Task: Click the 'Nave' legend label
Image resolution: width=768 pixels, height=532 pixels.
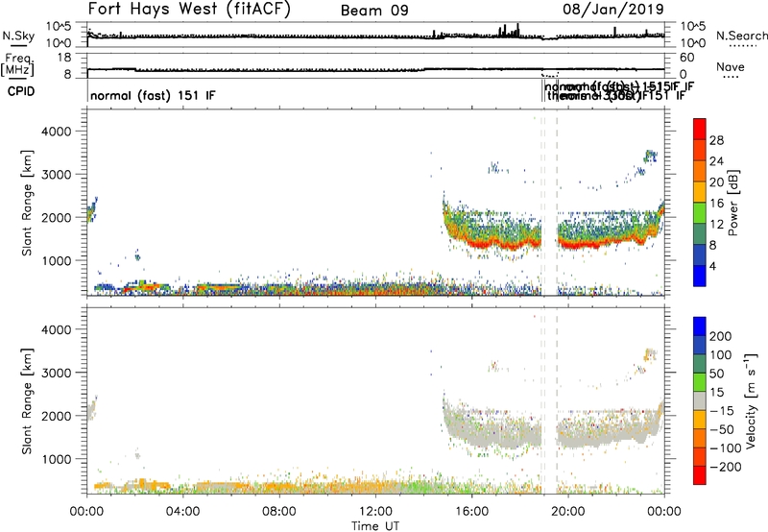Action: click(730, 67)
